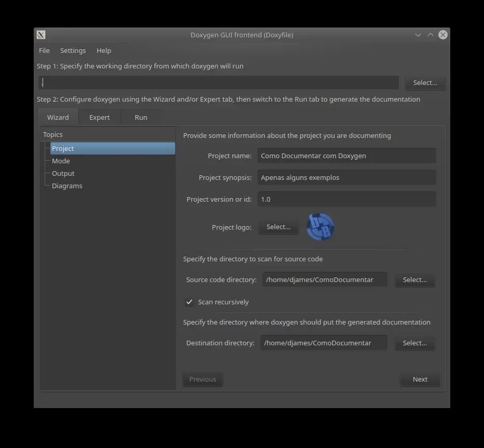Click the Previous button
Viewport: 484px width, 448px height.
202,379
